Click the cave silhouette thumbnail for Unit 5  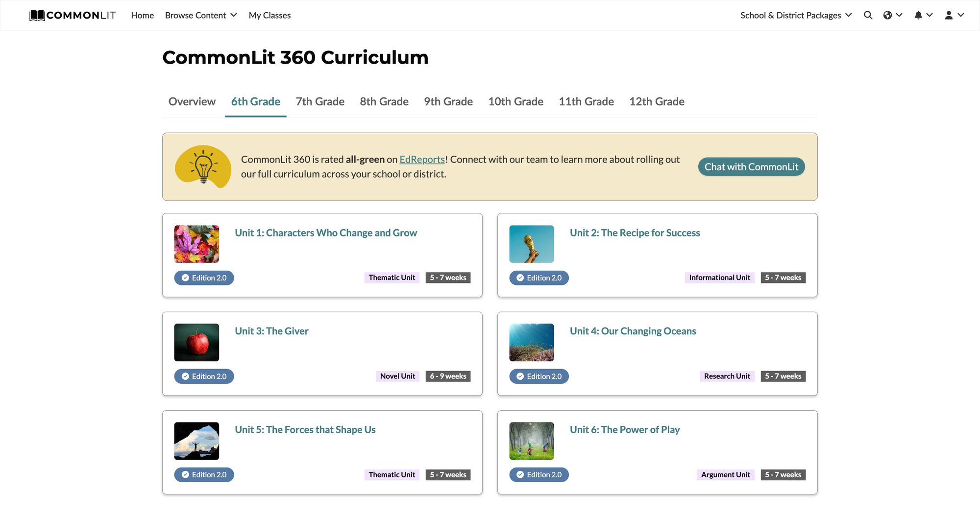point(196,441)
